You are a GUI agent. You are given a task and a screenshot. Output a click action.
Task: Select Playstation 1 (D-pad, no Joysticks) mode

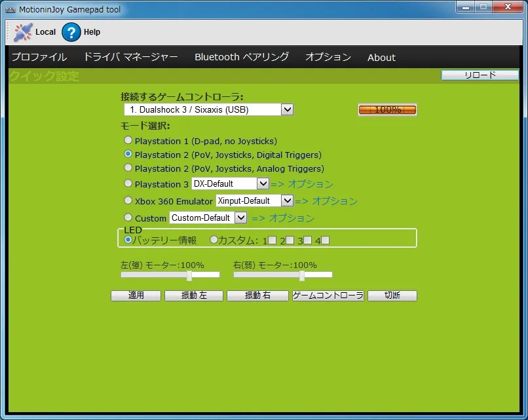(x=128, y=140)
